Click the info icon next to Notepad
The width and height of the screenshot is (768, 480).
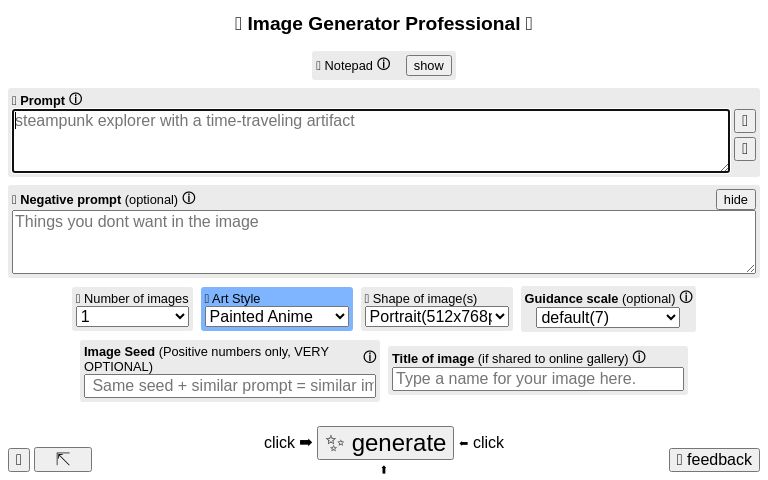pyautogui.click(x=383, y=64)
